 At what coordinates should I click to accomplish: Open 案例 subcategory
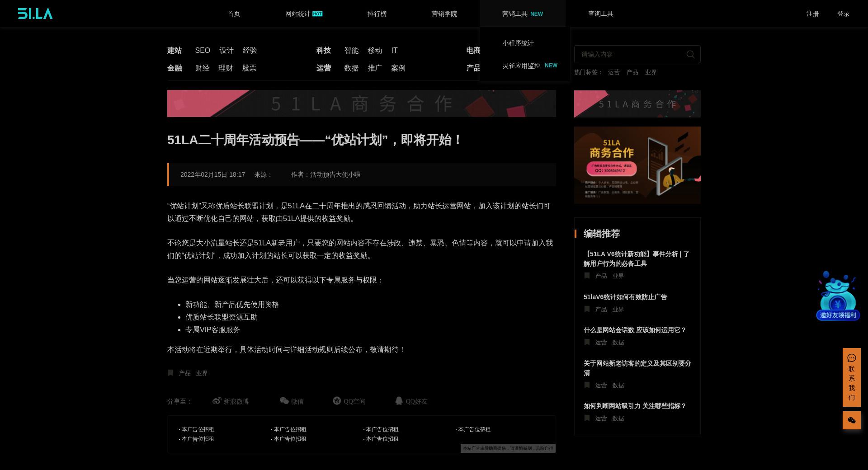[398, 68]
